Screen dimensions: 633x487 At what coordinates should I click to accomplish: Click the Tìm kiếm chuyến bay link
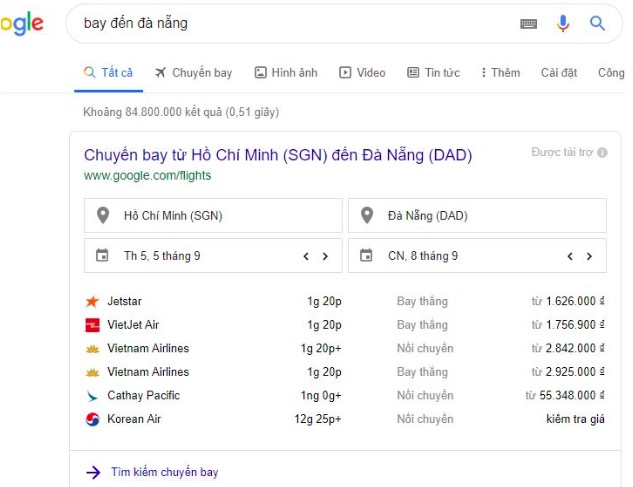click(165, 472)
